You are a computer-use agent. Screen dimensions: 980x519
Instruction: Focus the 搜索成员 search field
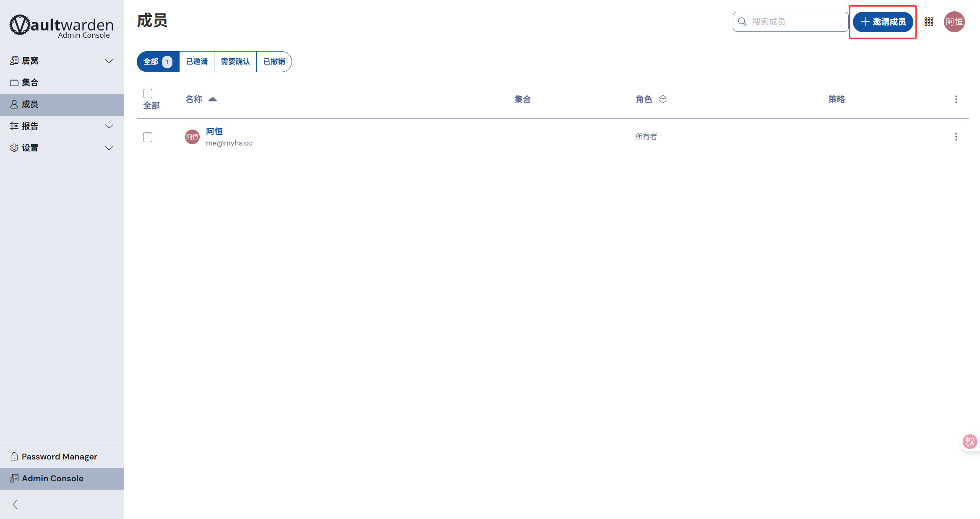click(790, 22)
